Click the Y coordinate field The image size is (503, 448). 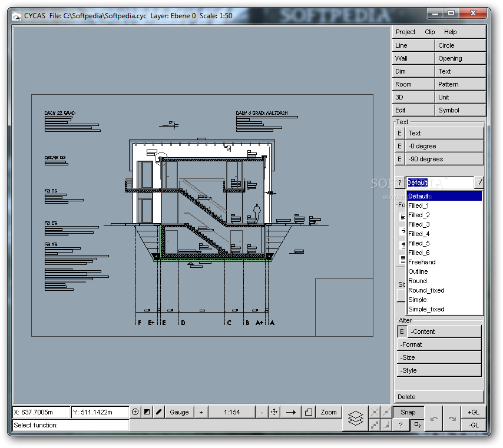point(100,412)
